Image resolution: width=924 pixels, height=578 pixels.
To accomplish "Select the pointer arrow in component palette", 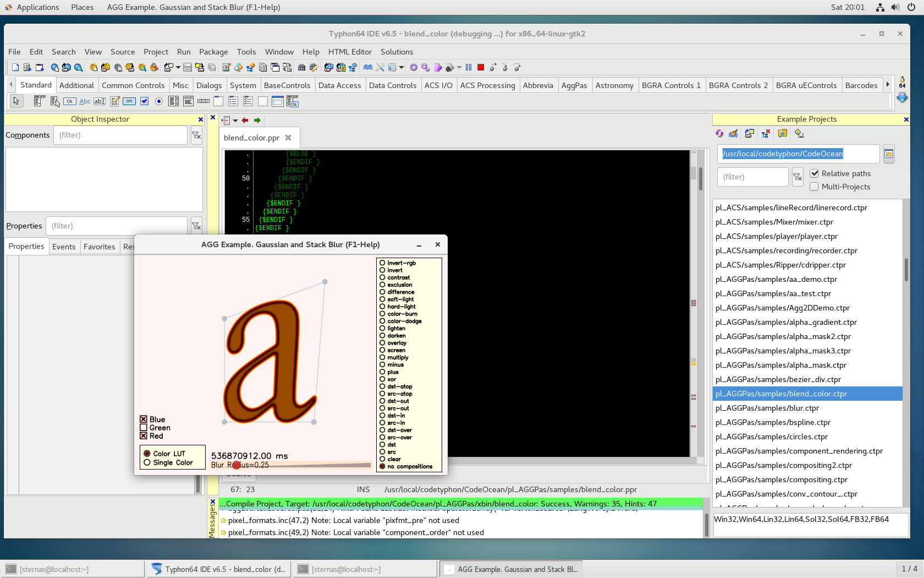I will [16, 101].
